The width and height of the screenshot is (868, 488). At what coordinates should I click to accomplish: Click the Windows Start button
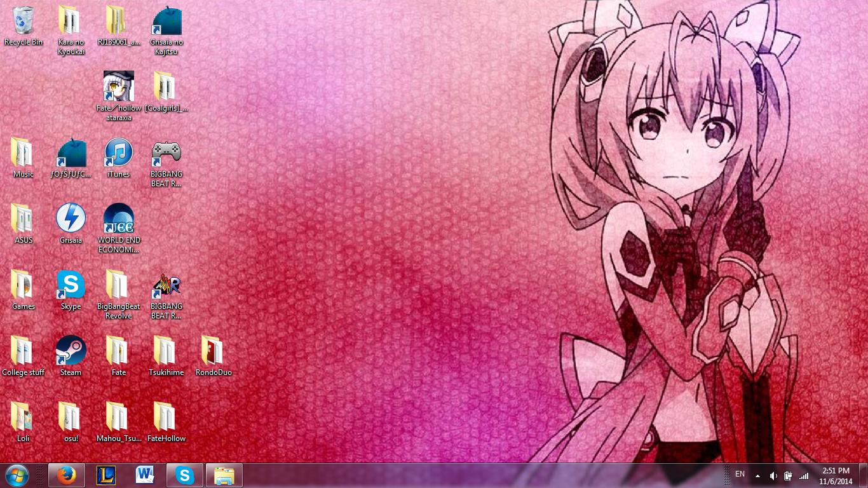(17, 475)
